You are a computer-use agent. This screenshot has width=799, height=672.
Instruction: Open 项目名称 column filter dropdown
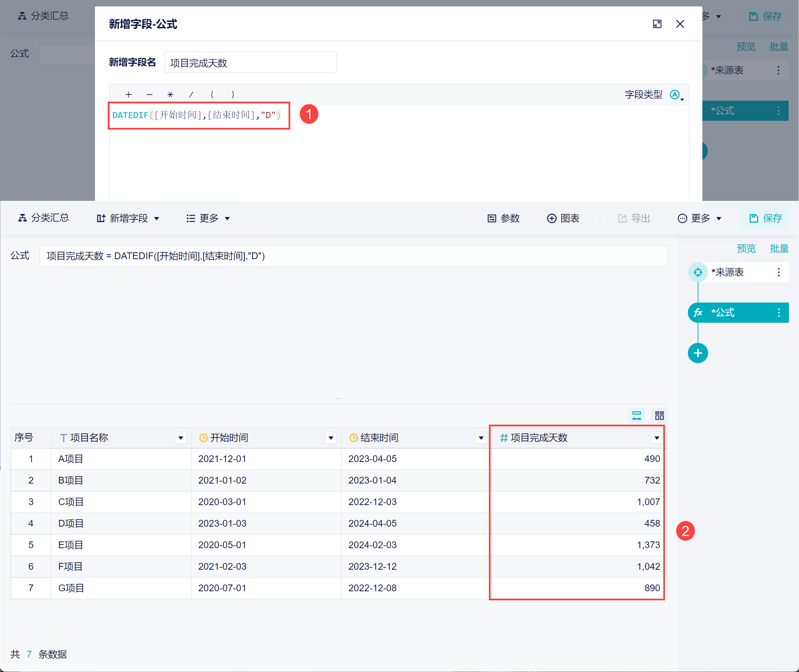[x=181, y=438]
